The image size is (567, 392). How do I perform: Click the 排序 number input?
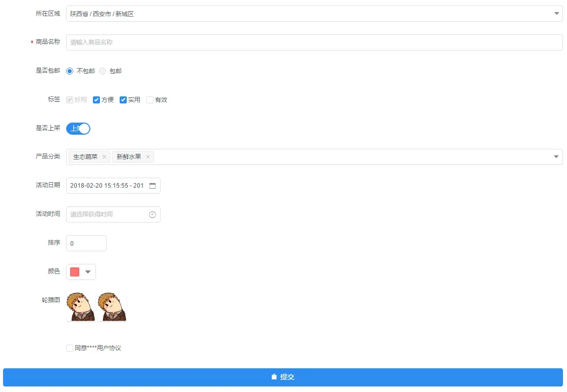86,243
